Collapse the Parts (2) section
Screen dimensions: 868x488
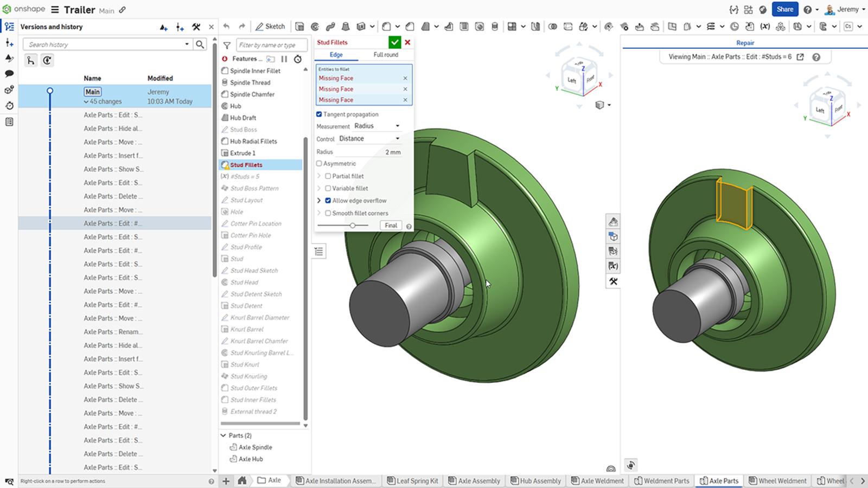pyautogui.click(x=224, y=435)
